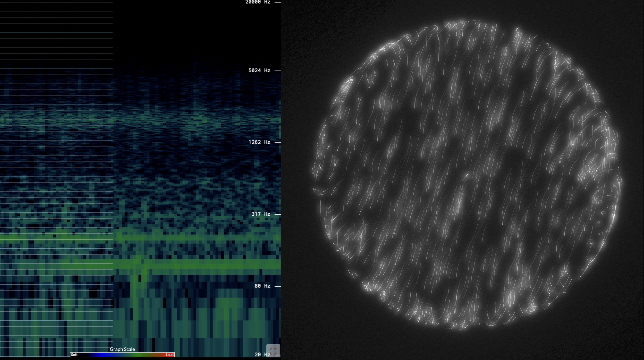Click the 80 Hz frequency marker
The width and height of the screenshot is (644, 360).
[262, 286]
